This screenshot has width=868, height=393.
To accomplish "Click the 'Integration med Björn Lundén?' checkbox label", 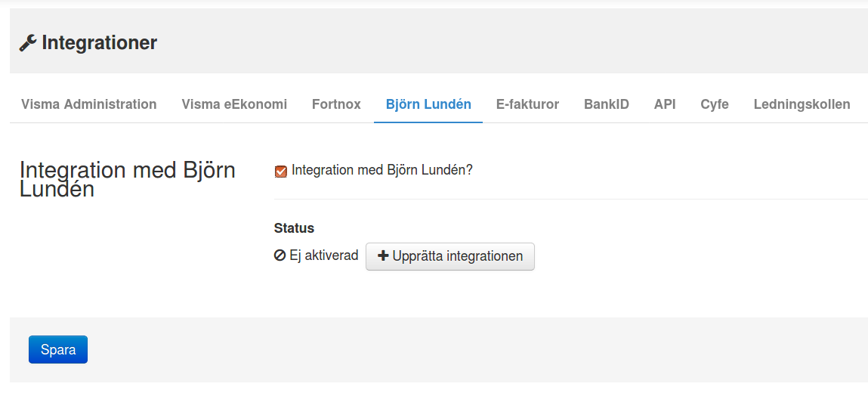I will [382, 170].
